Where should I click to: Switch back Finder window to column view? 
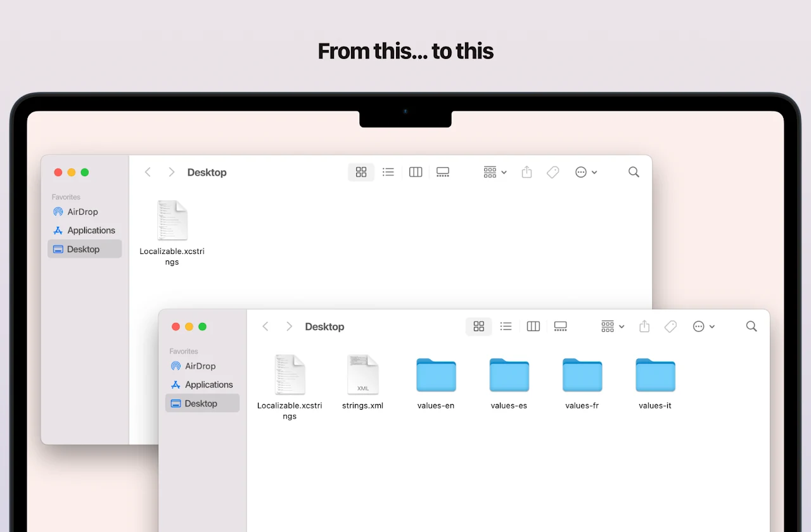[416, 172]
